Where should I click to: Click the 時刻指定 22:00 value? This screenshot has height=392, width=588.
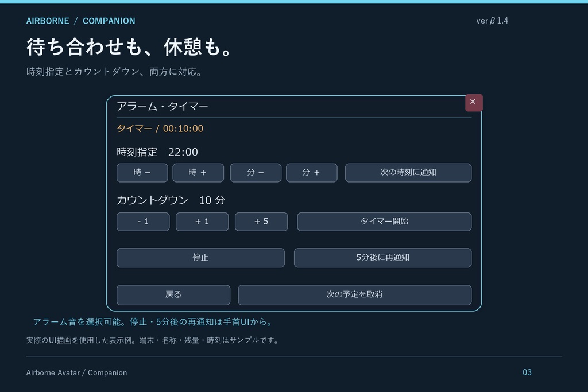pyautogui.click(x=157, y=152)
